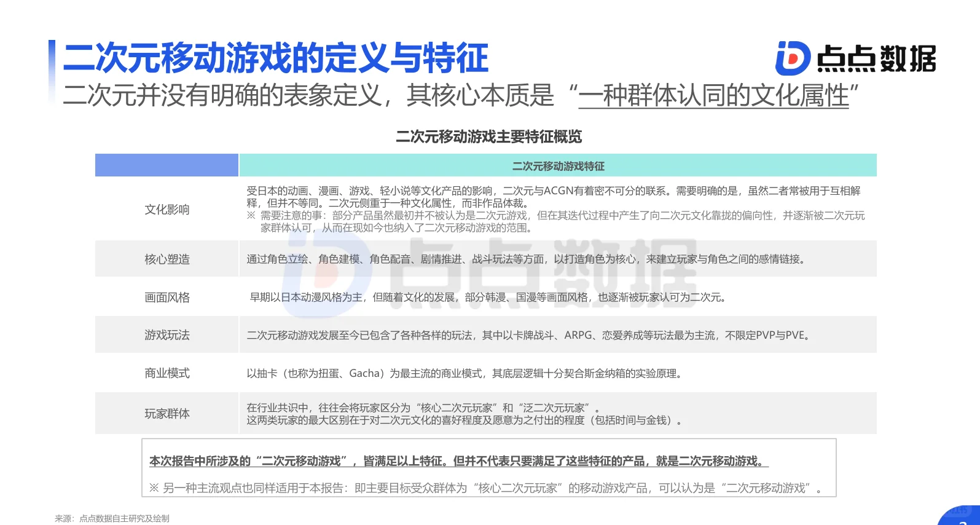
Task: Click the underlined phrase 一种群体认同的文化属性
Action: click(713, 96)
